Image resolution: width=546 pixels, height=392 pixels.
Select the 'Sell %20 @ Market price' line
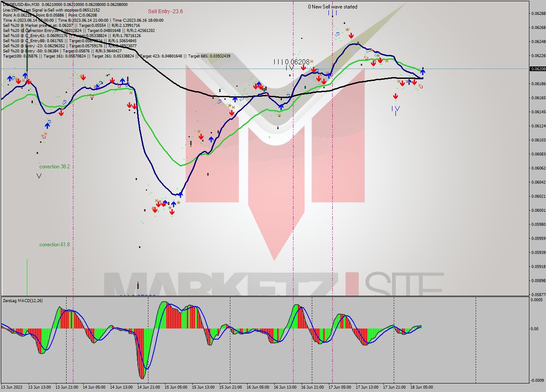(x=72, y=25)
